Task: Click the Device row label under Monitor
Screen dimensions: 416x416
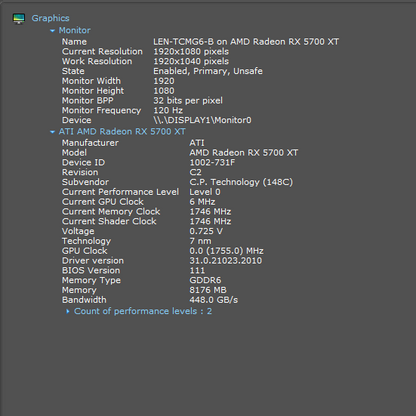Action: (76, 120)
